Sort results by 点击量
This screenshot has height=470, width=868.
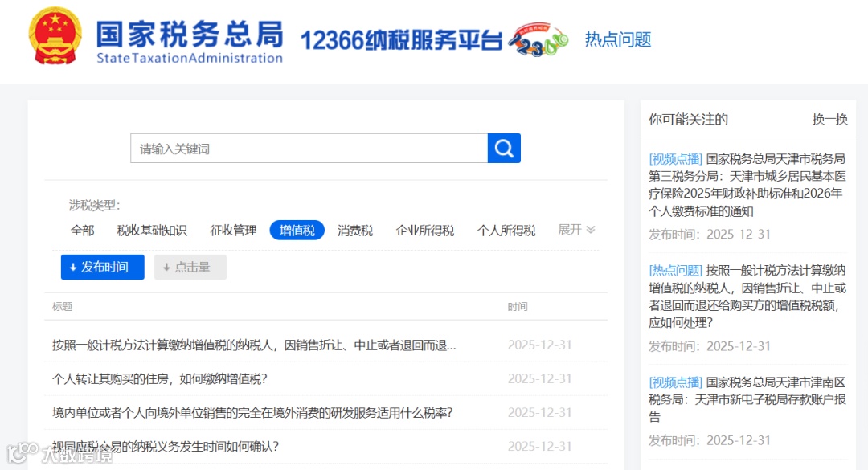coord(190,267)
